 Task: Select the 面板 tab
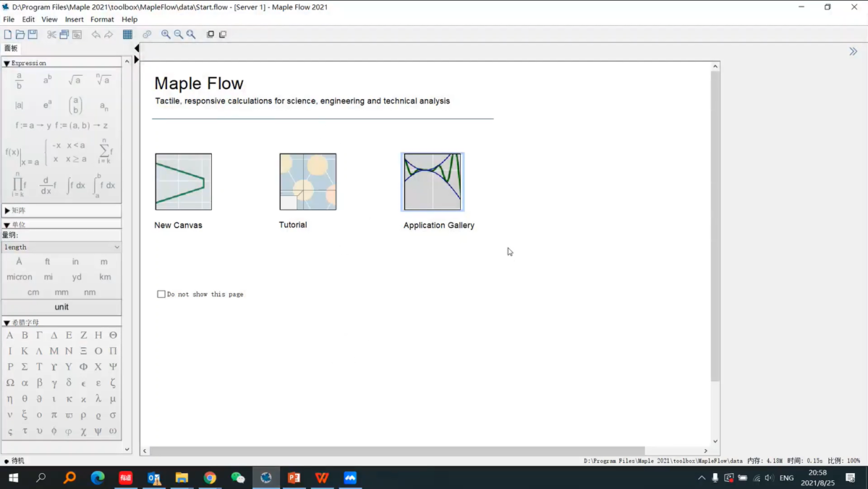pos(11,48)
